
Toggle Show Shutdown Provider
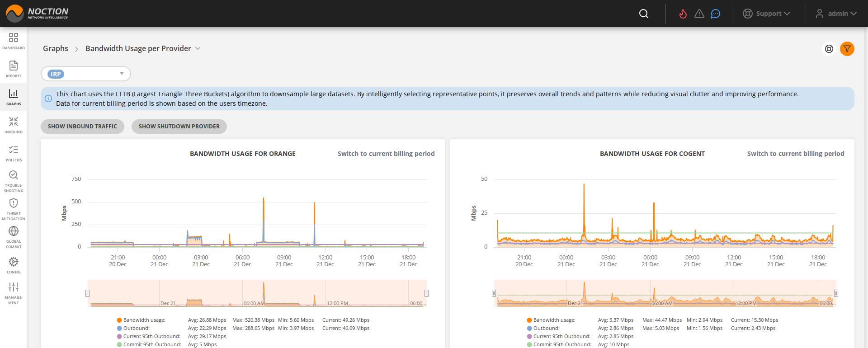[179, 127]
